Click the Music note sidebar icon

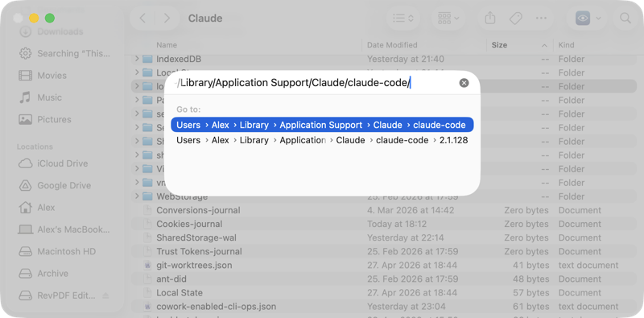(26, 97)
